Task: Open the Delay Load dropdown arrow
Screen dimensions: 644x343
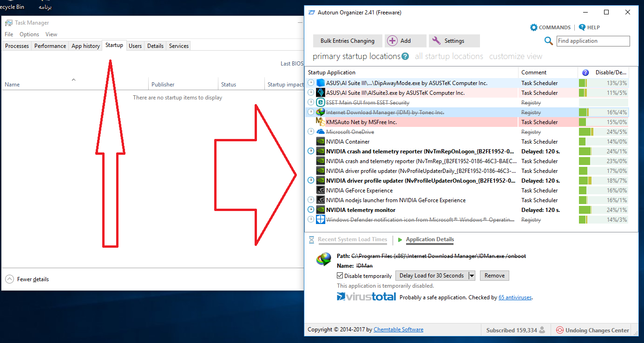Action: coord(472,276)
